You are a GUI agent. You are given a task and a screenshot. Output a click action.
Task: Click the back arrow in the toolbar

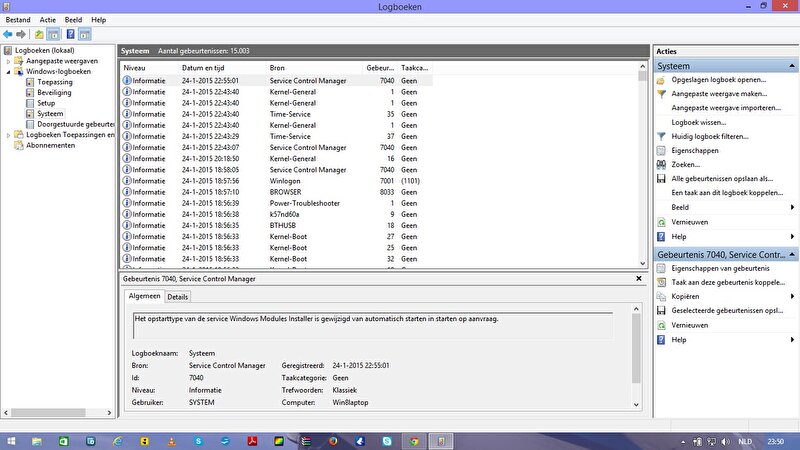coord(8,34)
